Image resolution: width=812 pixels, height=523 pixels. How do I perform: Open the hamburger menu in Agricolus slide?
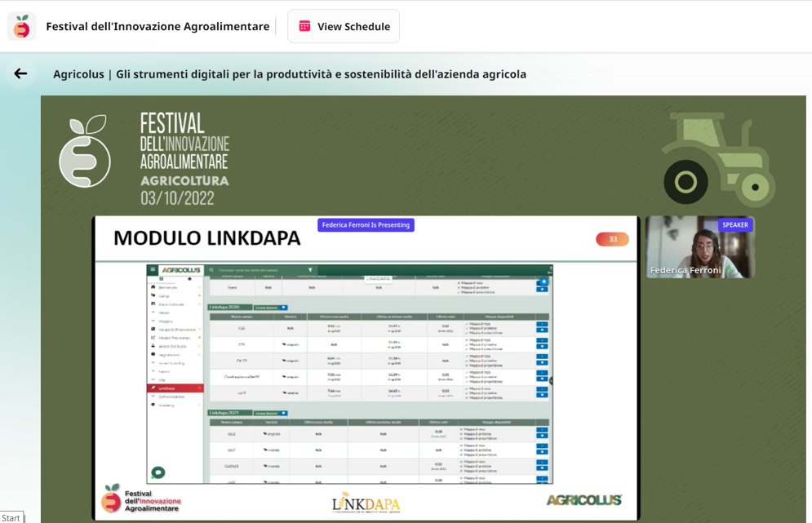153,269
